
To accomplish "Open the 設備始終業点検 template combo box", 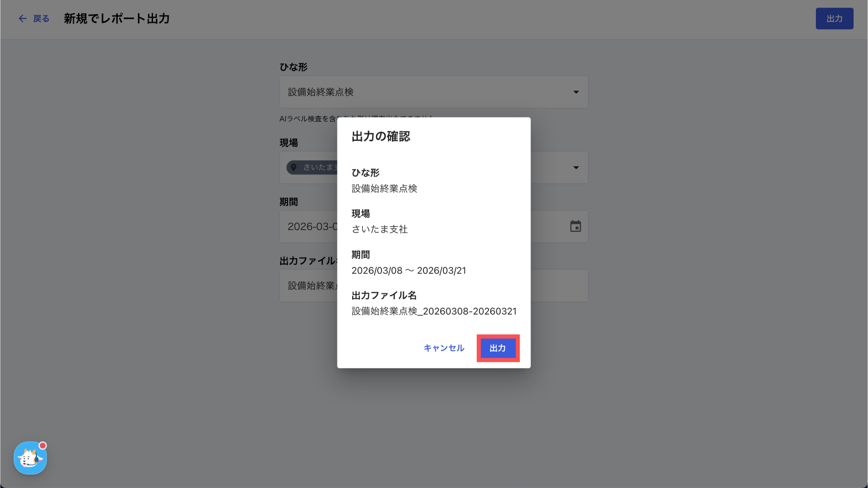I will [x=434, y=92].
